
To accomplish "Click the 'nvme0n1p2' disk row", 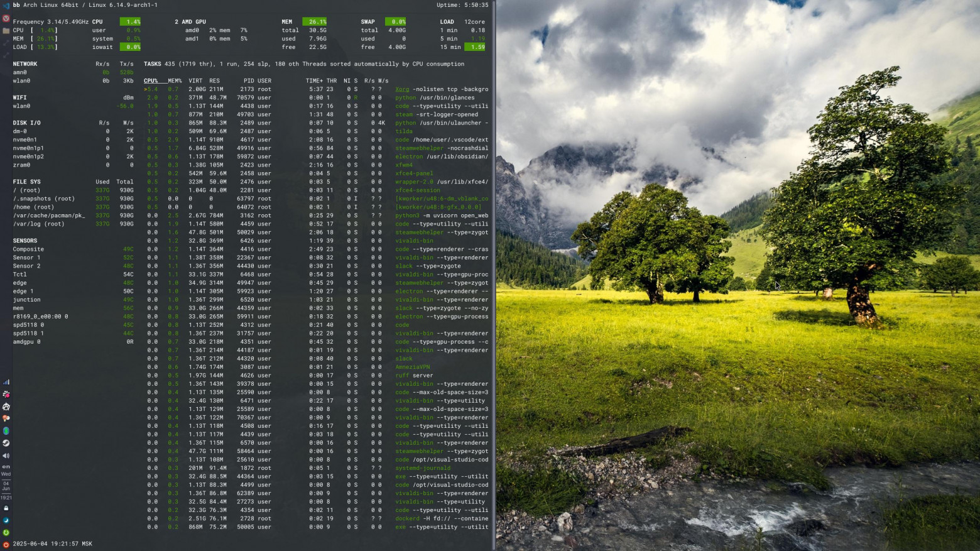I will pos(73,157).
